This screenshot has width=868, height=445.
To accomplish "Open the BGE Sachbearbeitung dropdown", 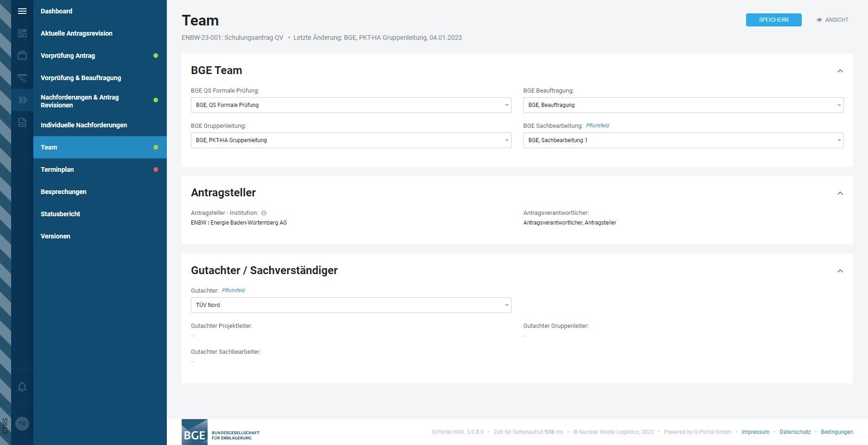I will (x=683, y=140).
